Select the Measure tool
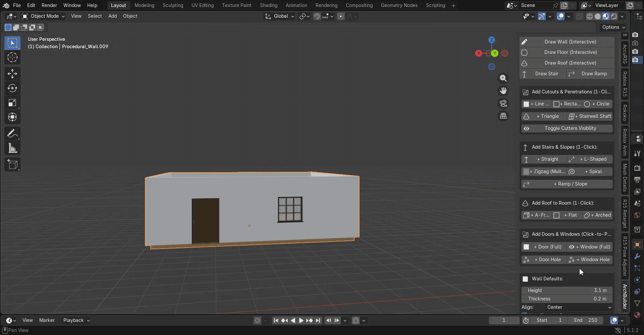Image resolution: width=644 pixels, height=335 pixels. pyautogui.click(x=12, y=148)
